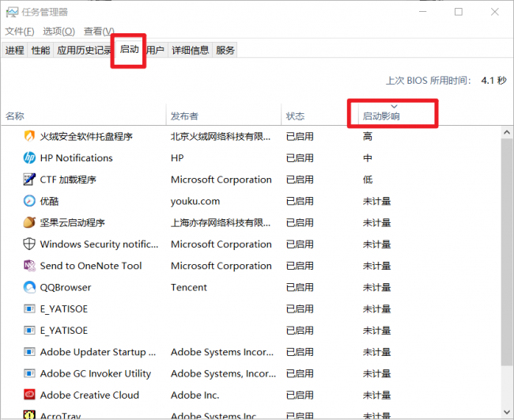Click the HP Notifications logo icon

point(29,157)
